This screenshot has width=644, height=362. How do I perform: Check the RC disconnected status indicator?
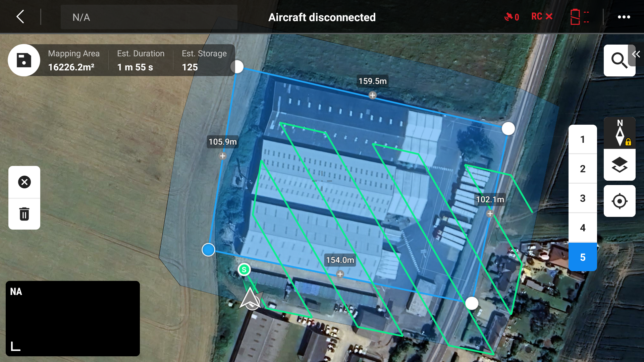pyautogui.click(x=542, y=16)
